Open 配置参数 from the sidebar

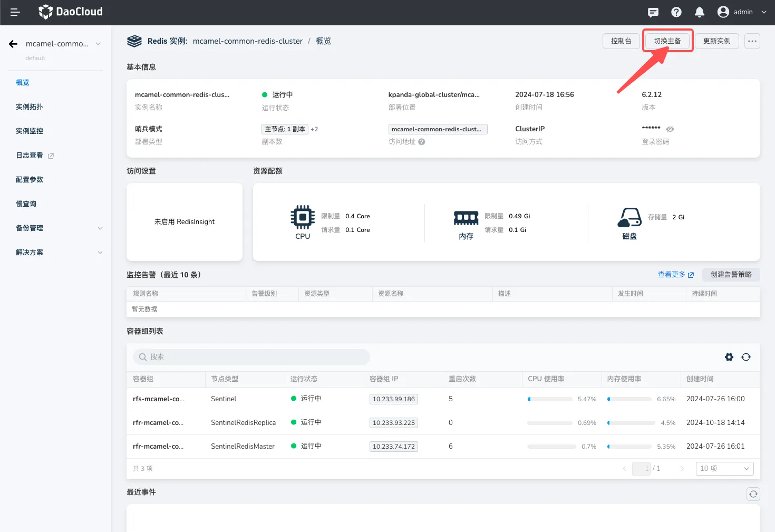click(30, 180)
